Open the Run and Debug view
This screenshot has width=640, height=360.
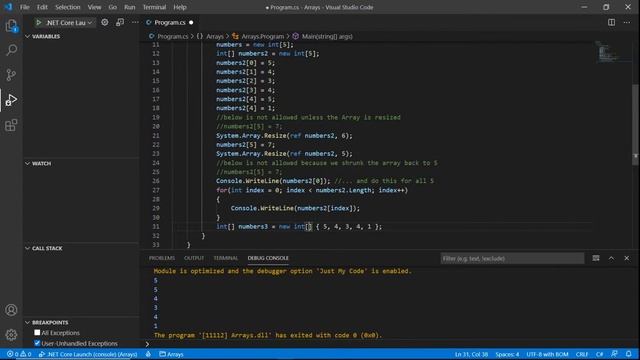11,100
